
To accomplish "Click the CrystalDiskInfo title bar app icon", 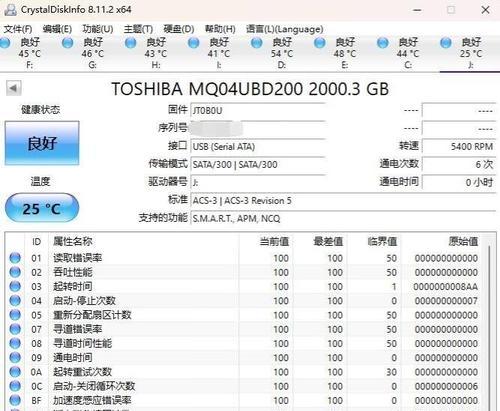I will pos(10,9).
